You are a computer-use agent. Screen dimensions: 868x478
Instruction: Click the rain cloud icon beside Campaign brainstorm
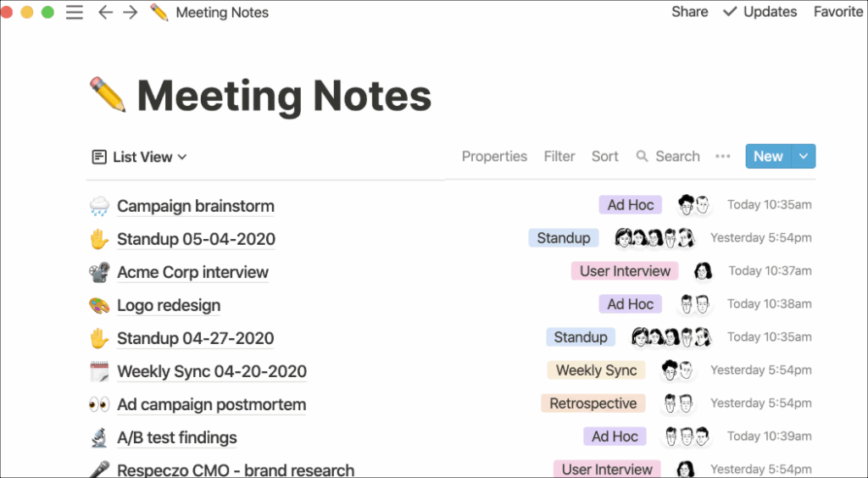click(x=99, y=206)
